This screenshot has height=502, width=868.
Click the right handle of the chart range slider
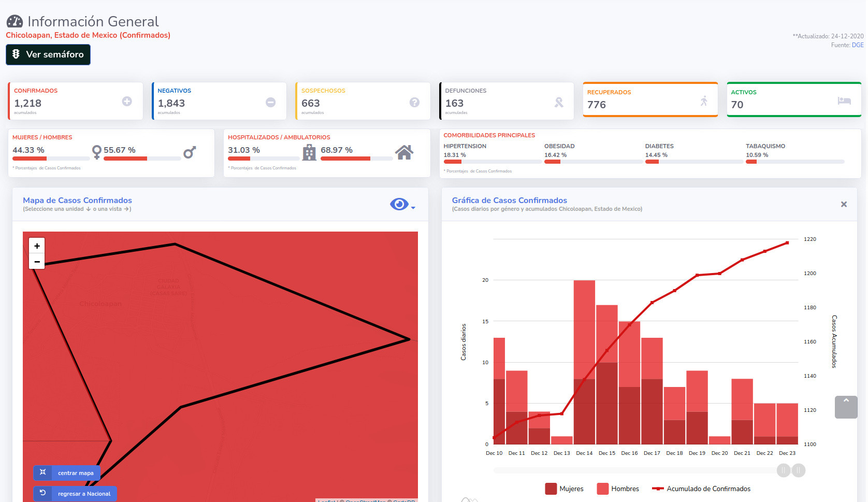pos(799,470)
